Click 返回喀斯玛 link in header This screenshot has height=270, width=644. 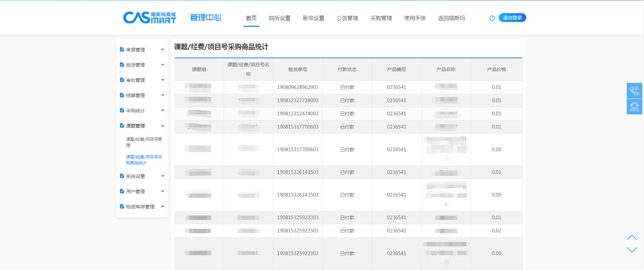(451, 18)
